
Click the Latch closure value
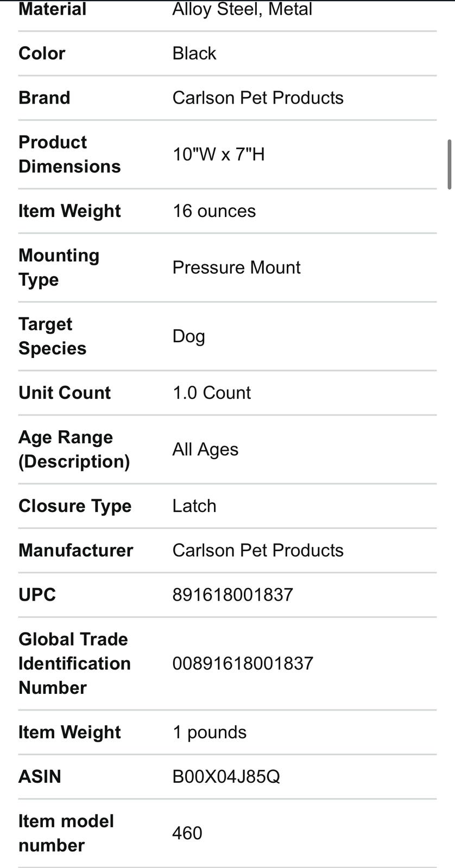(x=194, y=506)
